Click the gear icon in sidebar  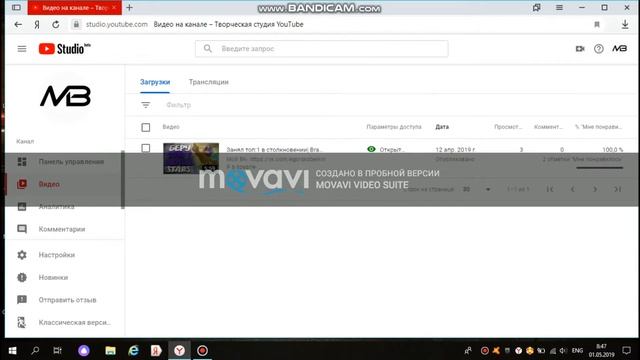(22, 255)
